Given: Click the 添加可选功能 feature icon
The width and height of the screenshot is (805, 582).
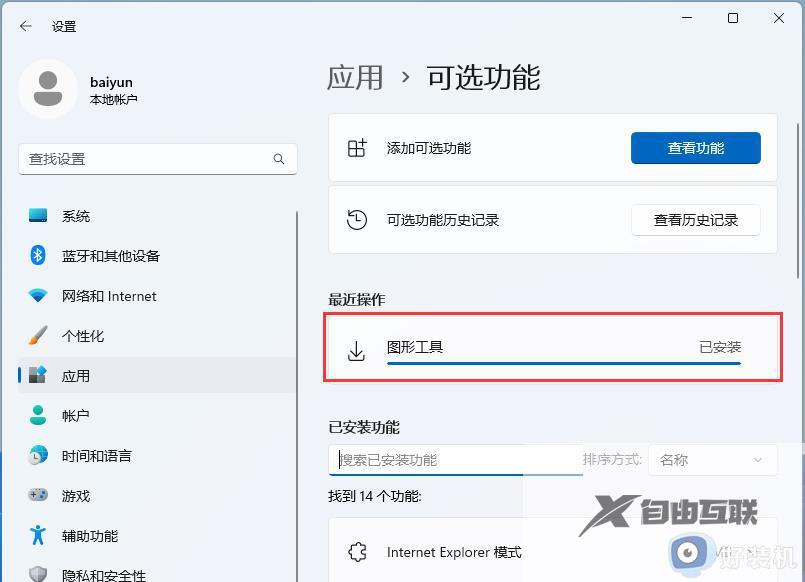Looking at the screenshot, I should pyautogui.click(x=355, y=147).
